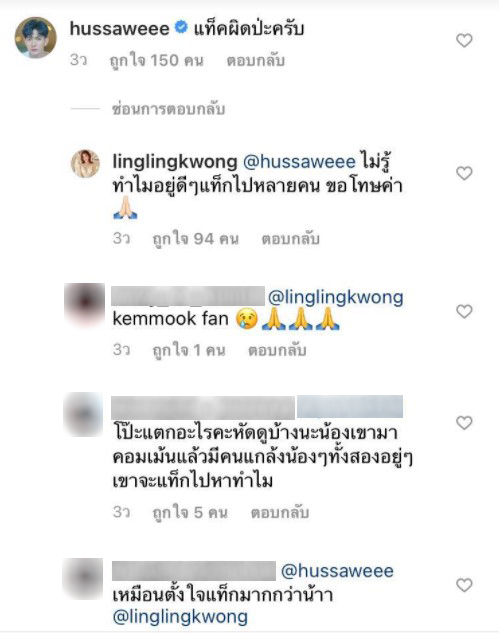Open hussaweee's profile picture
The image size is (499, 633).
click(x=36, y=38)
